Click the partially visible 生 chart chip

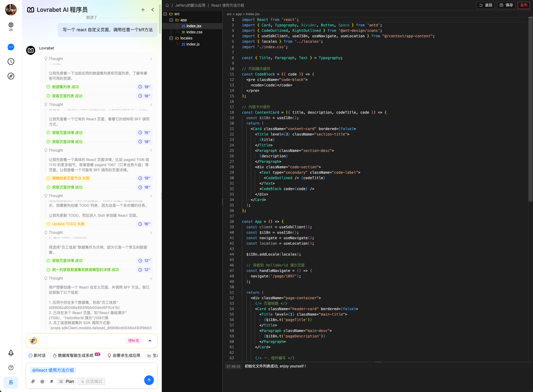(x=152, y=355)
